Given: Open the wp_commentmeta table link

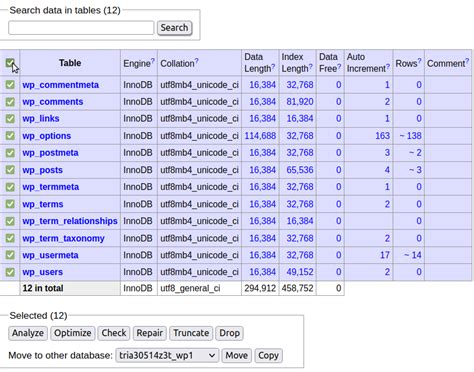Looking at the screenshot, I should pyautogui.click(x=61, y=85).
